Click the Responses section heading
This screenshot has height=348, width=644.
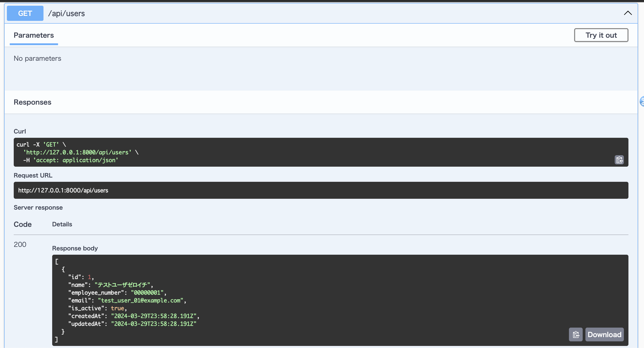(x=32, y=102)
